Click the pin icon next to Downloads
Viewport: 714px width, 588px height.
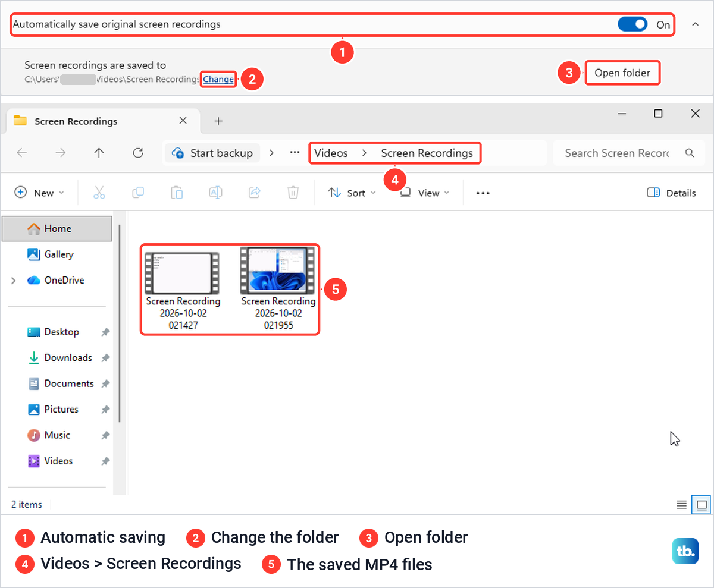(105, 358)
